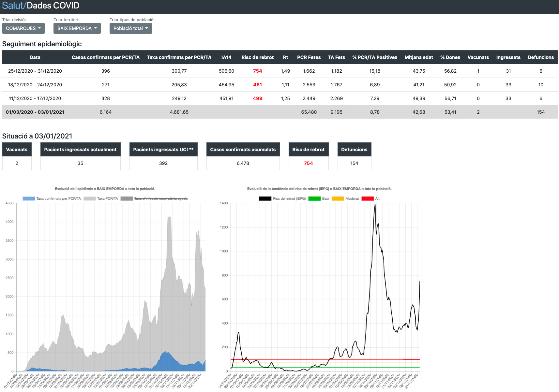Click the Pacients ingressats UCI card
This screenshot has width=559, height=392.
pyautogui.click(x=163, y=156)
